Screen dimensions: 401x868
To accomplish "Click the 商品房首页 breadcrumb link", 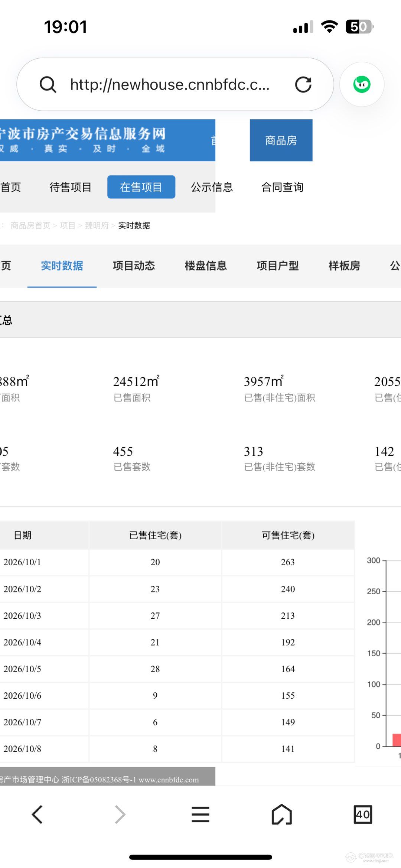I will (30, 225).
